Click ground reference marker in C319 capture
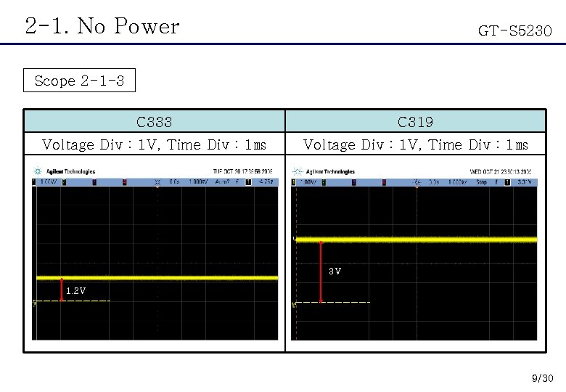The height and width of the screenshot is (392, 566). coord(294,305)
